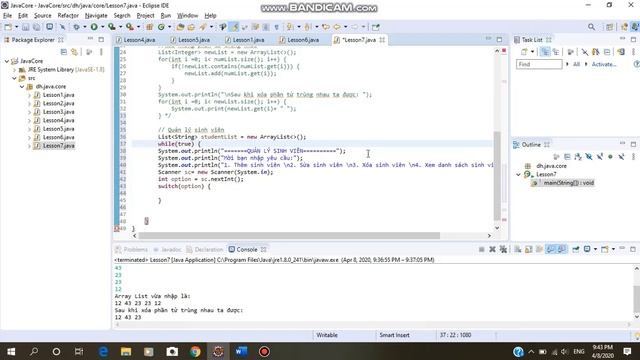Click New Task icon in Task List
This screenshot has width=640, height=360.
tap(524, 52)
